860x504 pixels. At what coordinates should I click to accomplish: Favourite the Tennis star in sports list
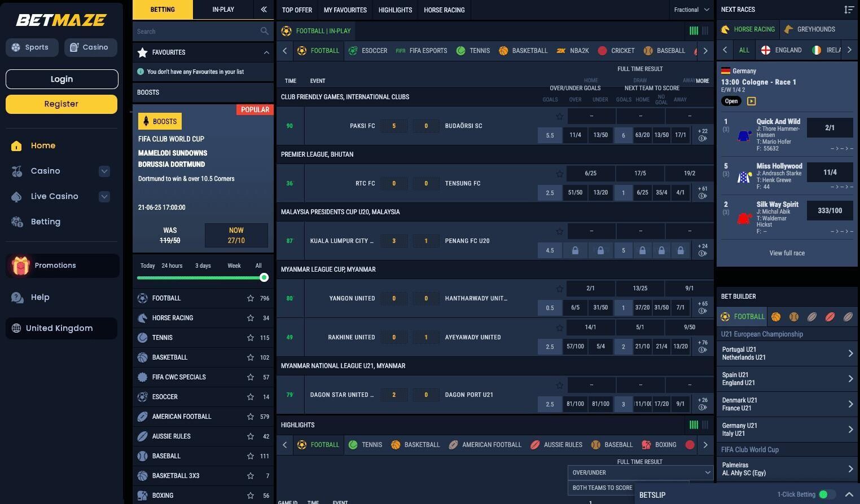[x=251, y=338]
